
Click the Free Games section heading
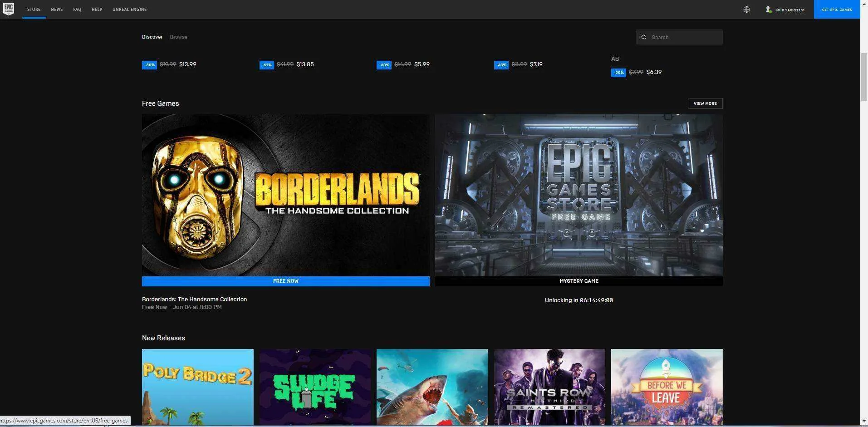(x=161, y=103)
